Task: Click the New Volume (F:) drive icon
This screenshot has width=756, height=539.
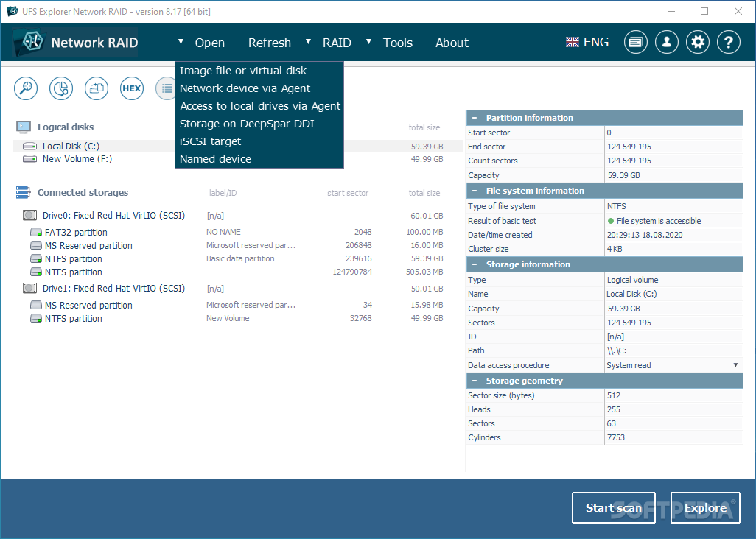Action: pyautogui.click(x=30, y=159)
